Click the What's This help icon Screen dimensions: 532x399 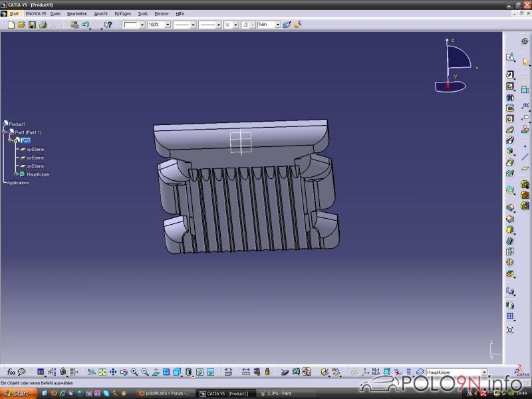click(x=108, y=25)
